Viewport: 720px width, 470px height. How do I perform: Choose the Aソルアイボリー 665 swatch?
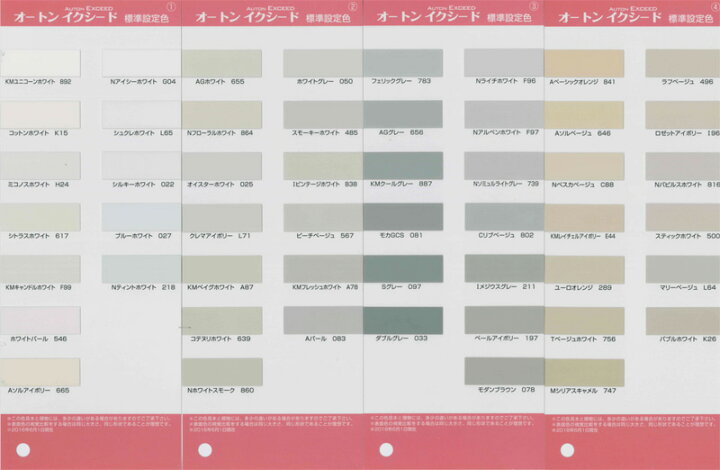point(40,372)
